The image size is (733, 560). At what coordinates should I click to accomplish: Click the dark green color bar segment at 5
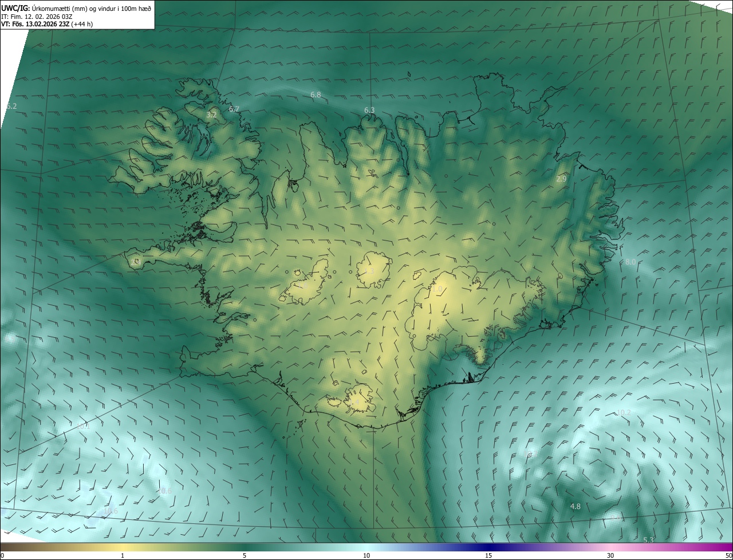point(245,547)
